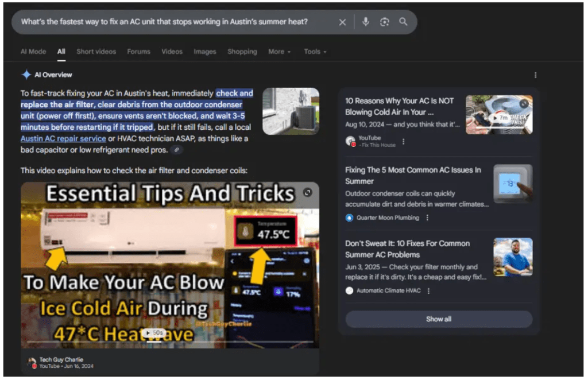Open AI Overview three-dot options menu
Image resolution: width=588 pixels, height=380 pixels.
535,75
